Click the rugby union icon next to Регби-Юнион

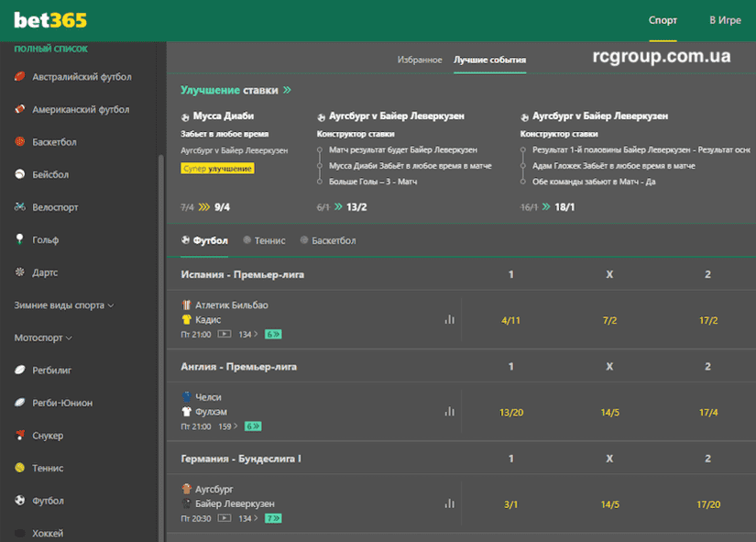point(20,402)
